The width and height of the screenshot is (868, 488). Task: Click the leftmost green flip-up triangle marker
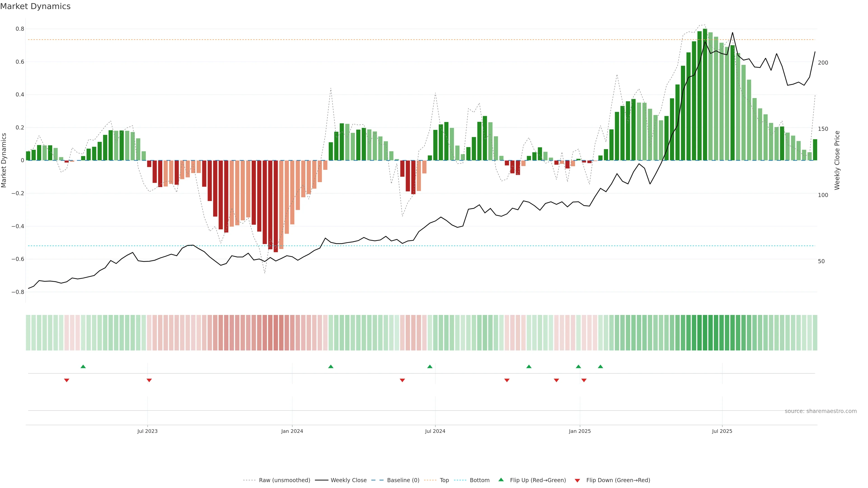tap(83, 366)
